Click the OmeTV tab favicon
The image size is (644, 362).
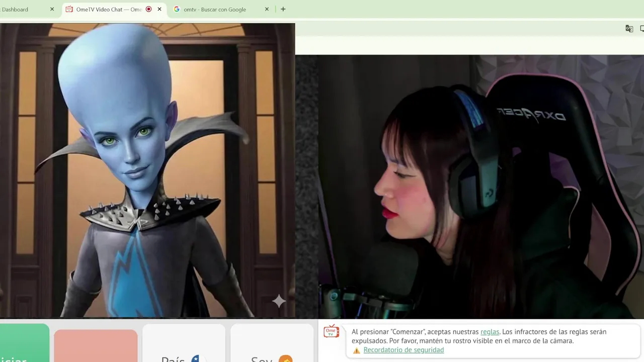(69, 9)
